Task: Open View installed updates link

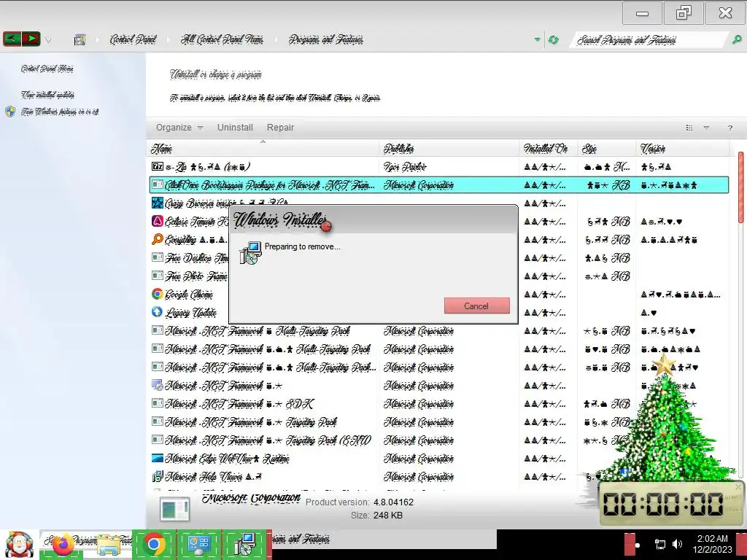Action: 47,95
